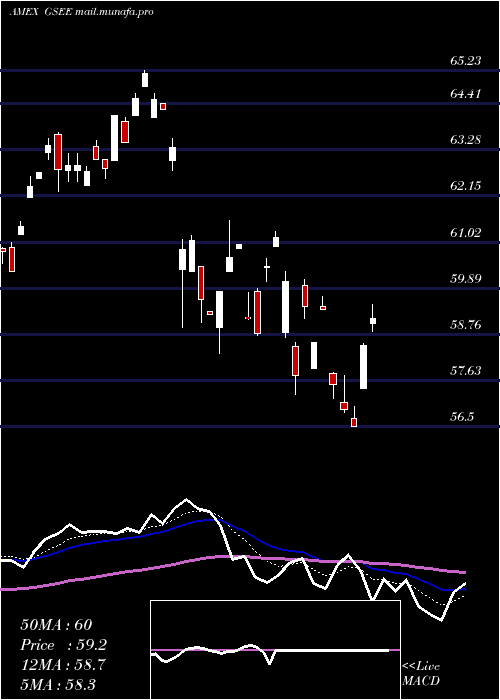Image resolution: width=500 pixels, height=700 pixels.
Task: Click the 63.28 price level label
Action: coord(466,140)
